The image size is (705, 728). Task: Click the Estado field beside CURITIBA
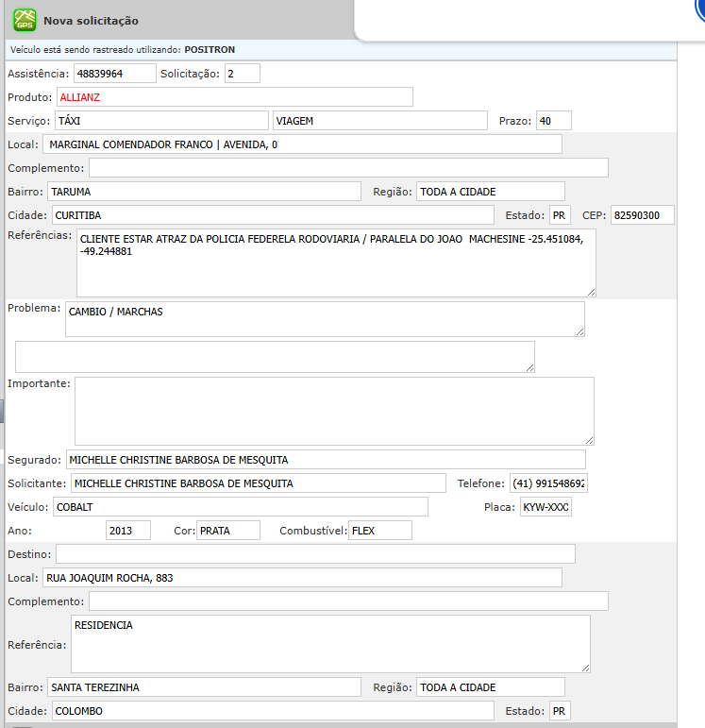560,215
